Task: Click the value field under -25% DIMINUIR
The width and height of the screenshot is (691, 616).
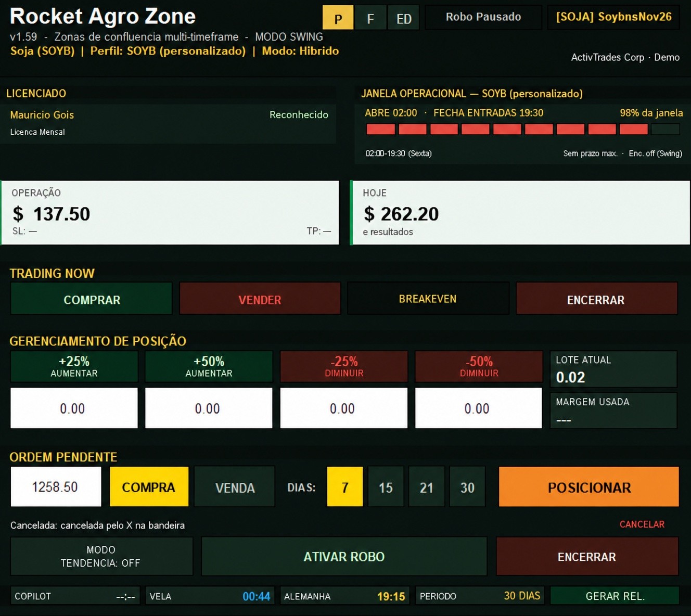Action: tap(344, 408)
